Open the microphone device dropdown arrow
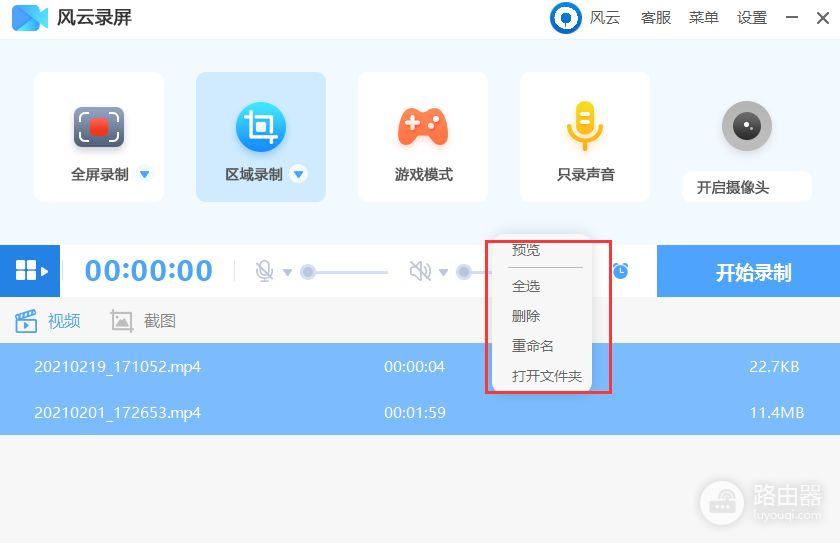The width and height of the screenshot is (840, 543). click(x=287, y=272)
